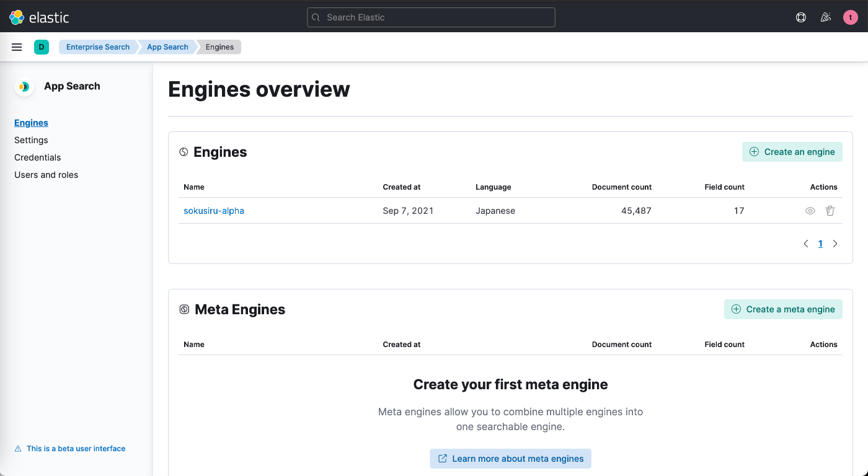This screenshot has height=476, width=868.
Task: Click 'Create your first meta engine' heading
Action: pos(511,384)
